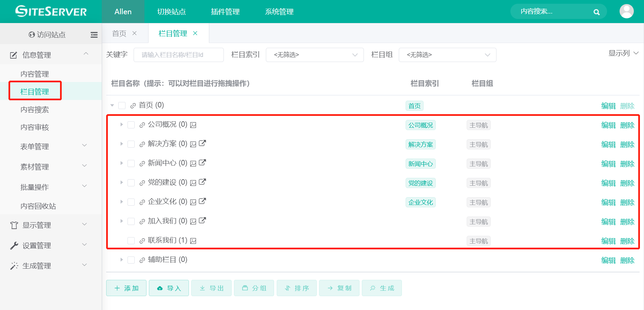This screenshot has height=310, width=644.
Task: Open the user avatar menu
Action: pos(626,12)
